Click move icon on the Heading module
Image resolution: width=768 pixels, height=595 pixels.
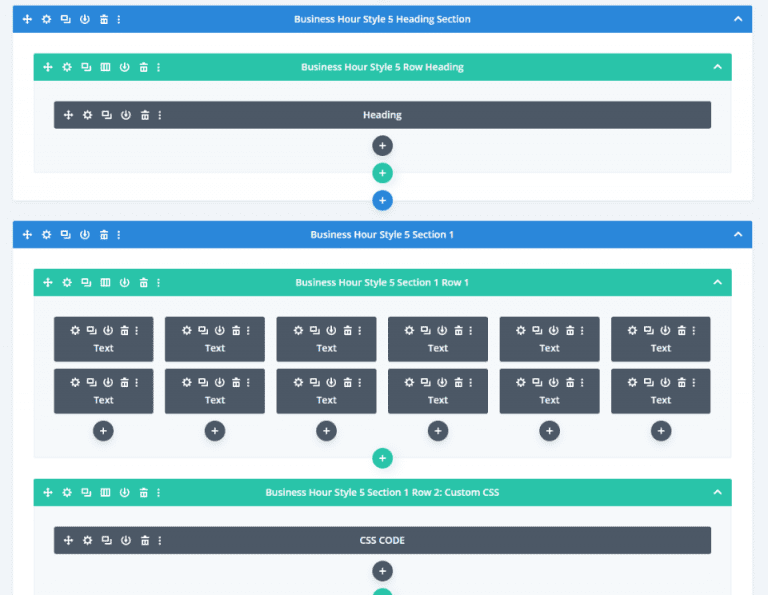68,115
